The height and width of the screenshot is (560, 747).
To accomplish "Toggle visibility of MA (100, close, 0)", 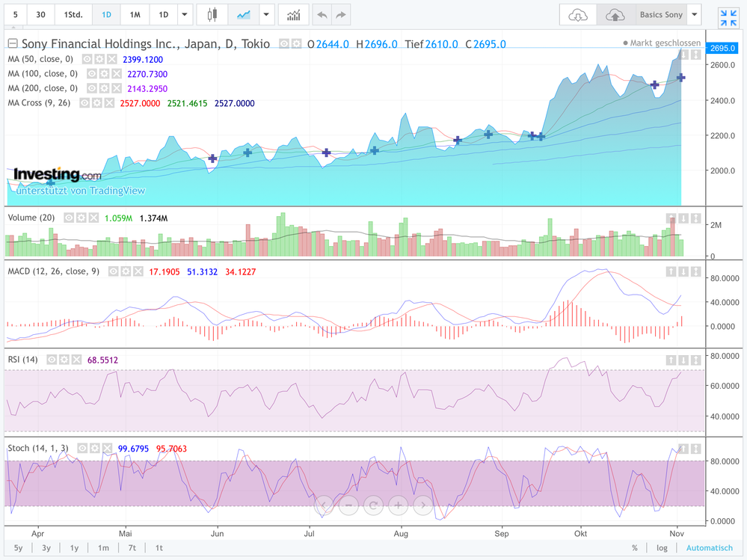I will (91, 74).
